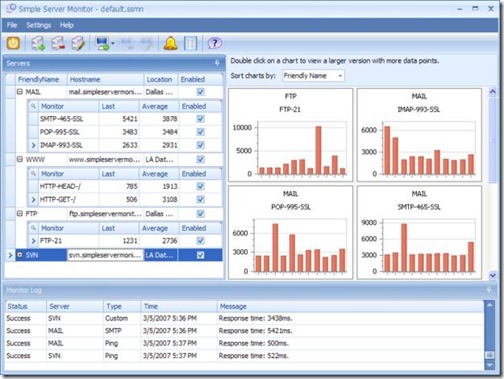The image size is (504, 379).
Task: Click Monitor Log scrollbar up arrow
Action: click(x=489, y=305)
